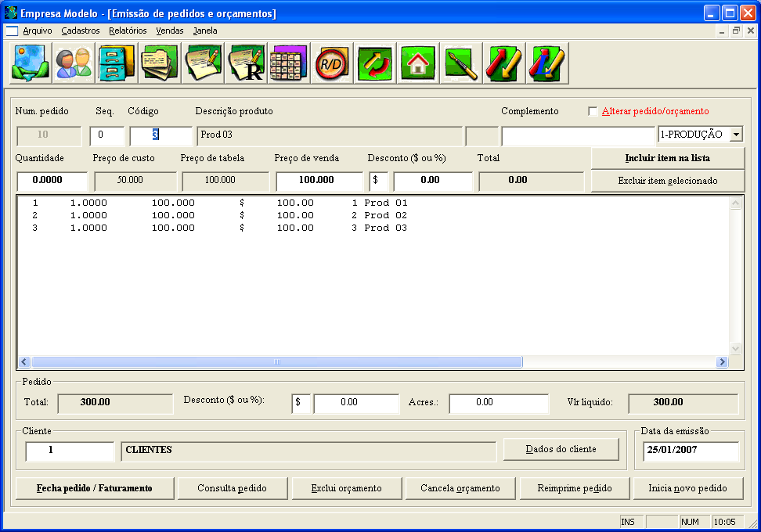The image size is (761, 532).
Task: Click the Código input field
Action: (x=161, y=135)
